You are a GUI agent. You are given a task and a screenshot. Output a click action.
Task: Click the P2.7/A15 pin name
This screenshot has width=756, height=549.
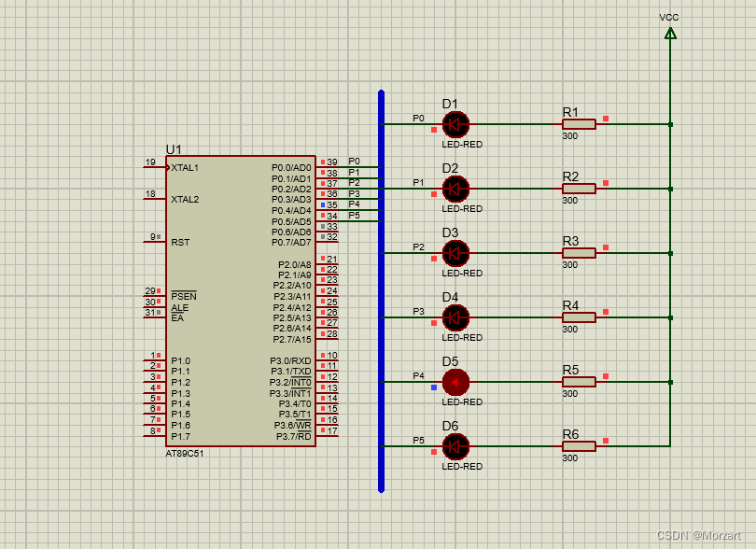(292, 340)
